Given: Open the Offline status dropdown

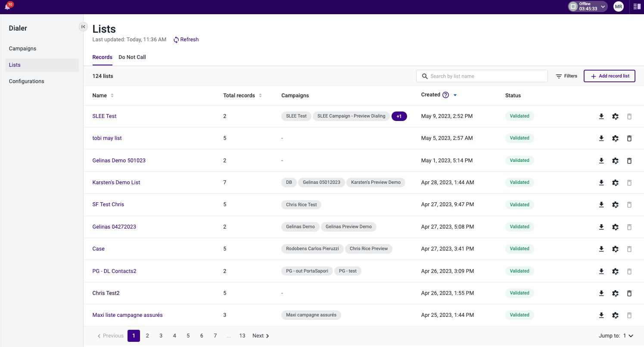Looking at the screenshot, I should [x=588, y=6].
